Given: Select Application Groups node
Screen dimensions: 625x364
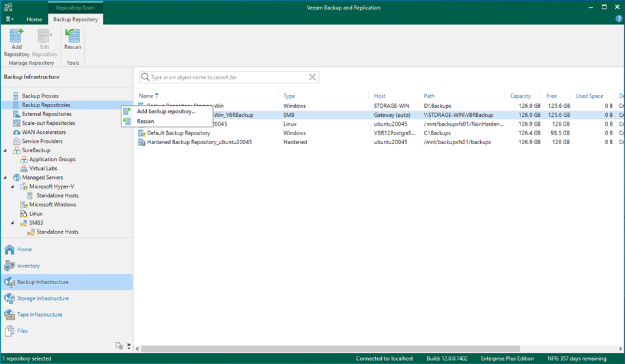Looking at the screenshot, I should [52, 159].
